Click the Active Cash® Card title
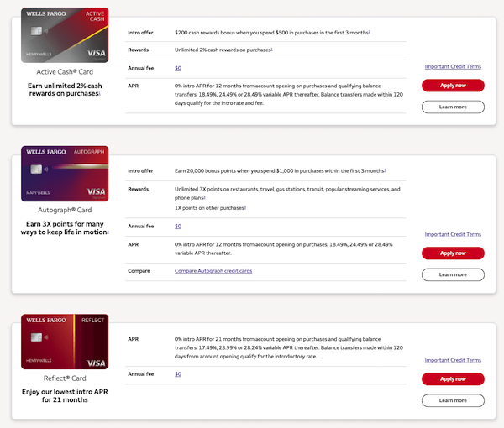The height and width of the screenshot is (428, 504). click(65, 72)
